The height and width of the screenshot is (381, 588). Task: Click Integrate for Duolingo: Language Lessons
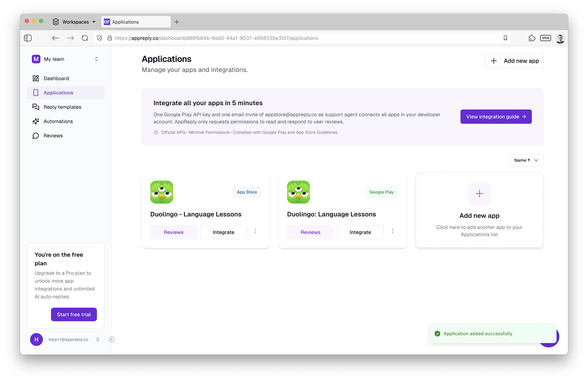360,232
